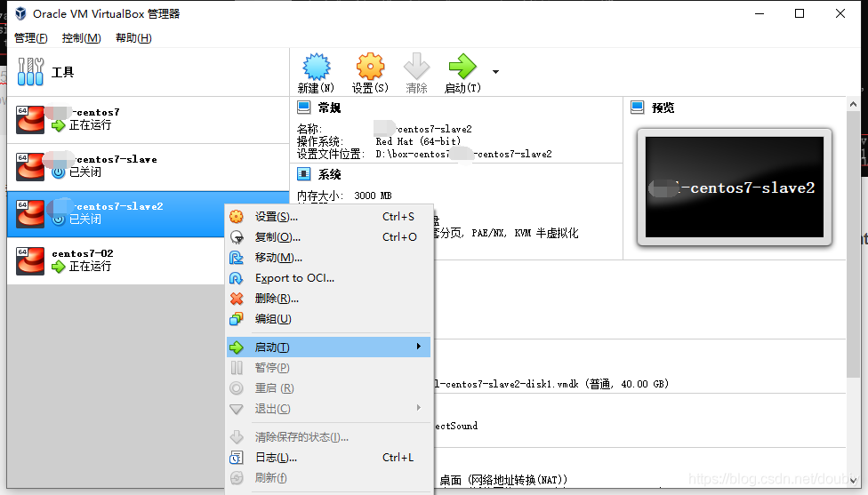Expand the 退出(C) submenu arrow
This screenshot has height=495, width=868.
coord(419,408)
